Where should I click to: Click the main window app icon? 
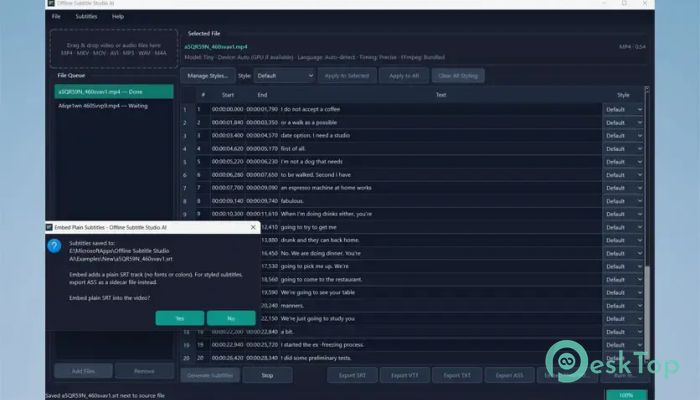click(x=51, y=3)
